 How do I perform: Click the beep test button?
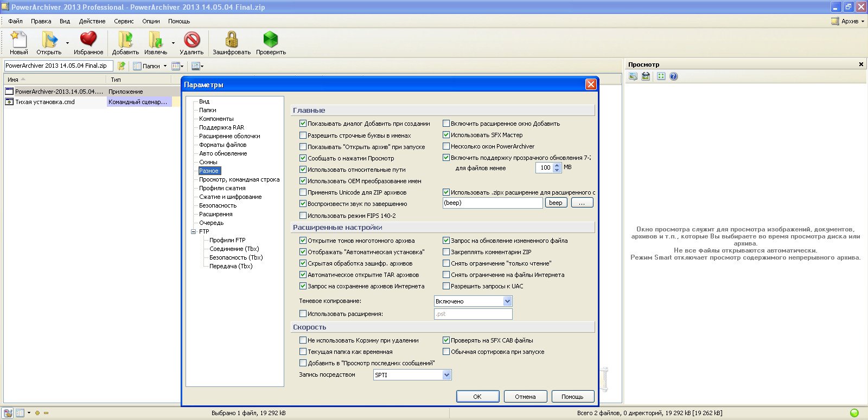pyautogui.click(x=556, y=203)
